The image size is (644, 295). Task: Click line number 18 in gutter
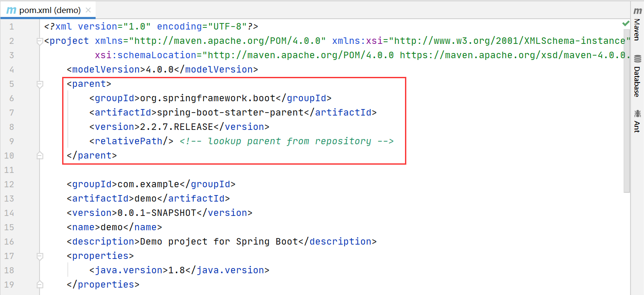click(9, 270)
